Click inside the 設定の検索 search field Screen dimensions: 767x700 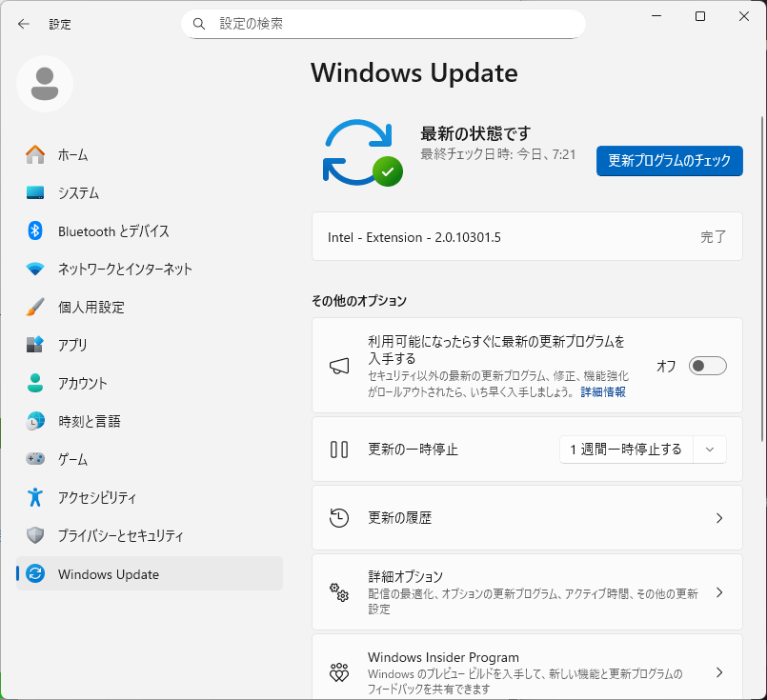(383, 24)
